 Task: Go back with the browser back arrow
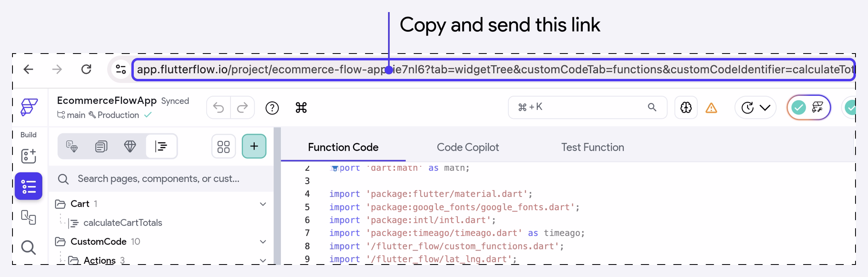28,69
